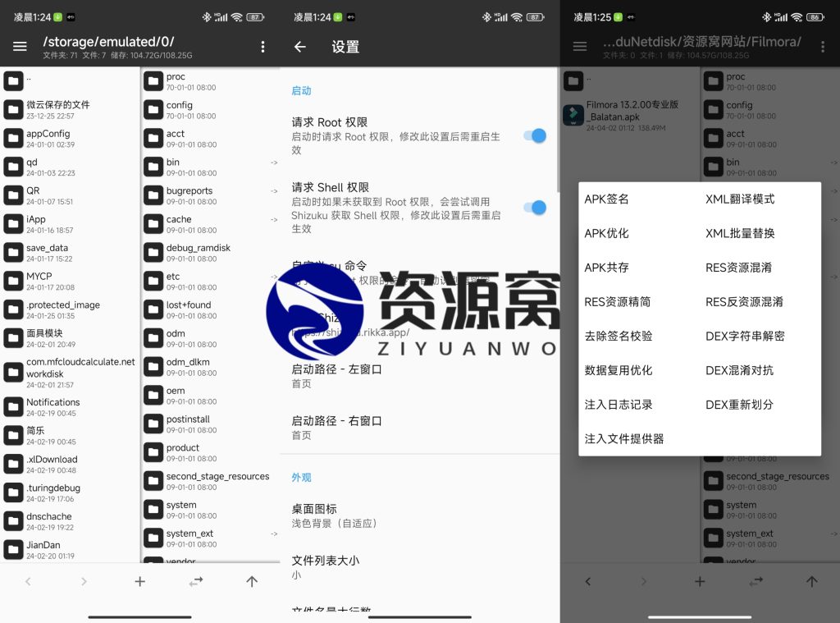
Task: Open the iApp folder icon
Action: tap(13, 223)
